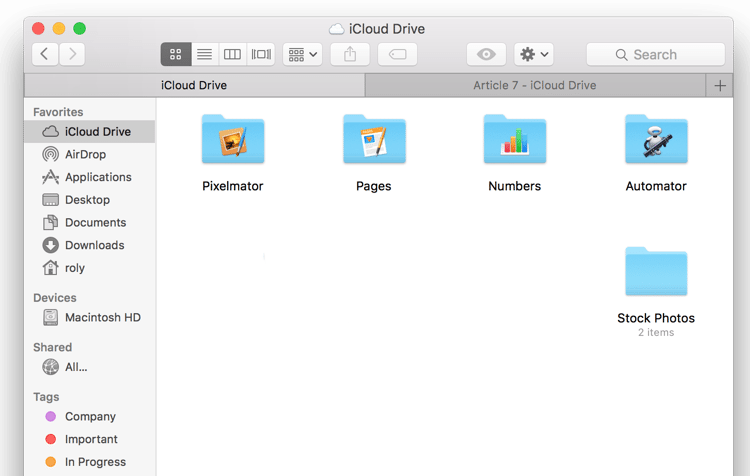Open the item arrangement dropdown
Viewport: 750px width, 476px height.
pos(302,54)
